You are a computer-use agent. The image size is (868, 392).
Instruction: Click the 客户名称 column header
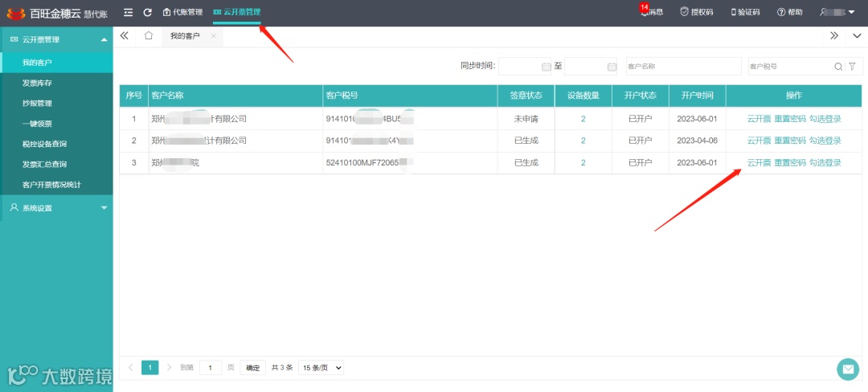[235, 96]
